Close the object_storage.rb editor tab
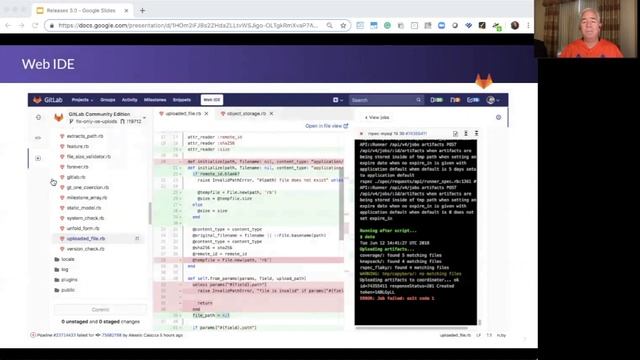Screen dimensions: 640x360 (x=271, y=114)
